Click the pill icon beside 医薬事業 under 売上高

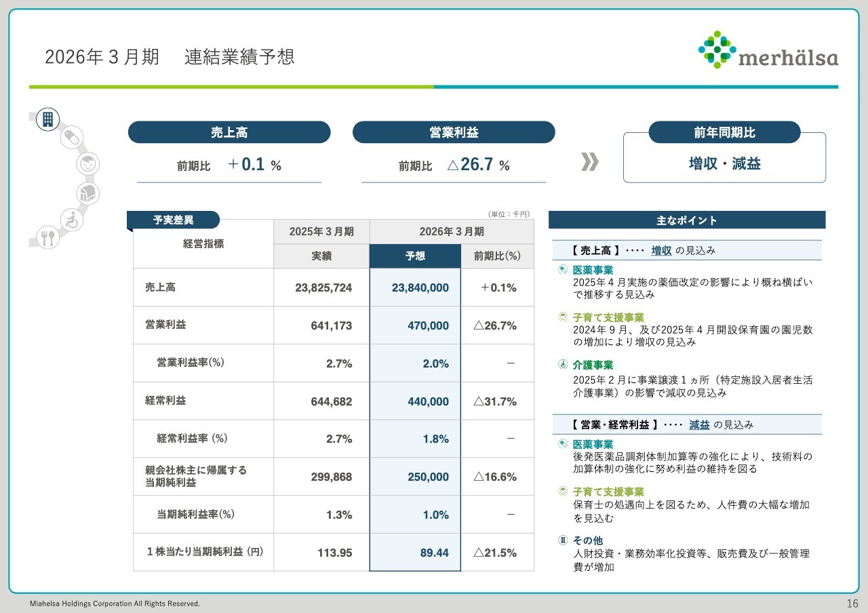(562, 270)
